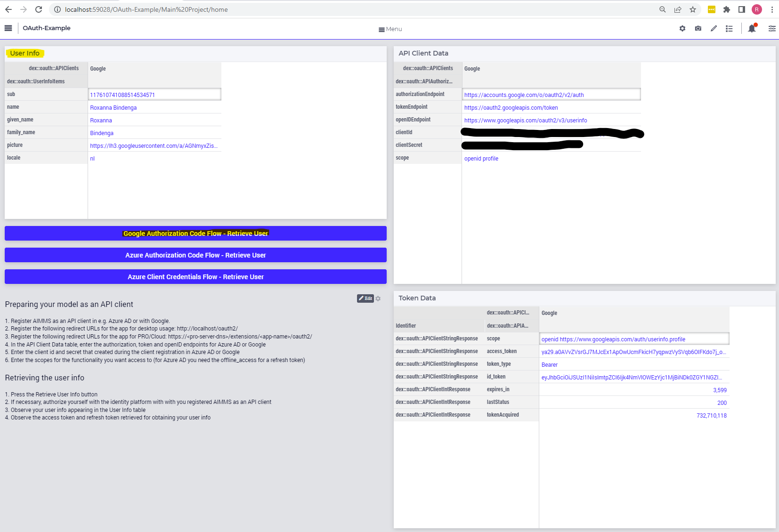This screenshot has height=532, width=779.
Task: Select the access_token value cell
Action: (634, 352)
